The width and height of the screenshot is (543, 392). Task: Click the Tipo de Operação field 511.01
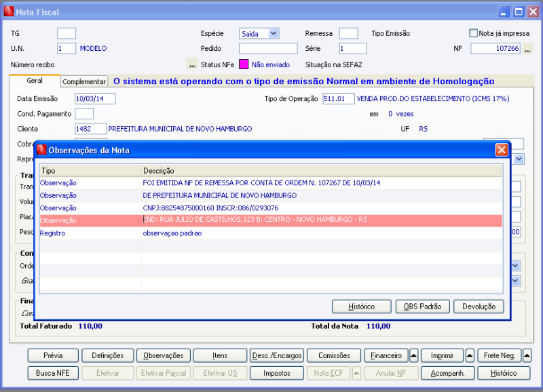[338, 98]
